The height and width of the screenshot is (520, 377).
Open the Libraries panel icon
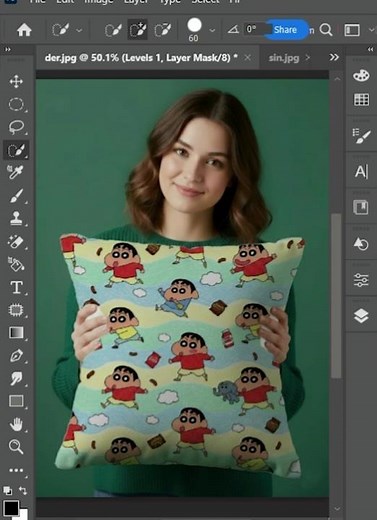coord(361,207)
